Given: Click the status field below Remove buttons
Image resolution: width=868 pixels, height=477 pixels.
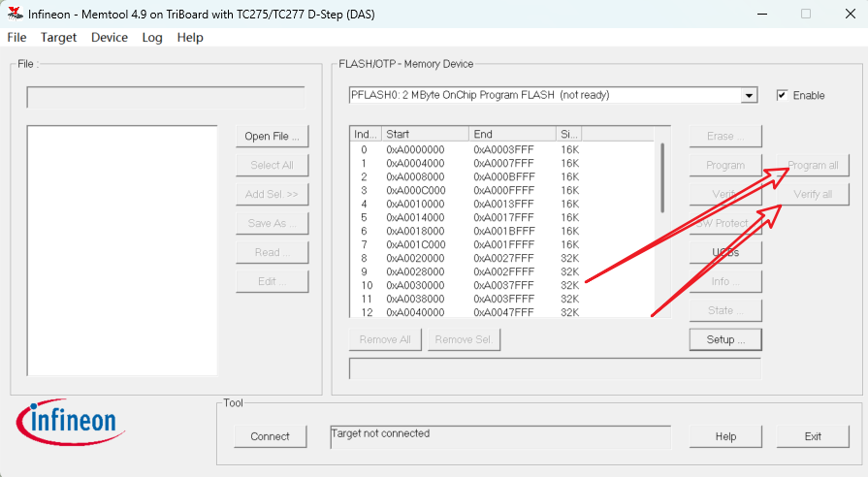Looking at the screenshot, I should coord(555,368).
